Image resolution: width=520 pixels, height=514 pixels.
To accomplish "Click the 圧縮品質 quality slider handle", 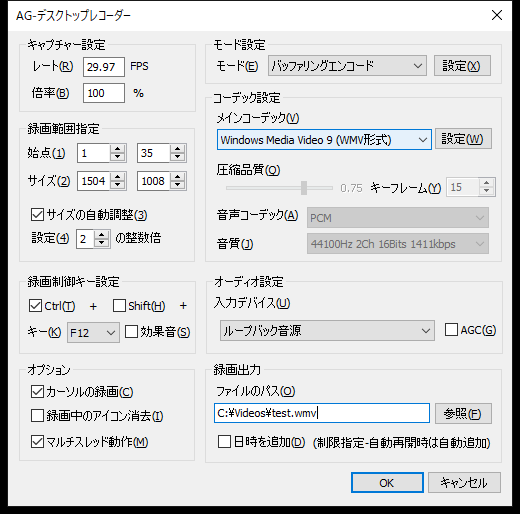I will [x=304, y=188].
